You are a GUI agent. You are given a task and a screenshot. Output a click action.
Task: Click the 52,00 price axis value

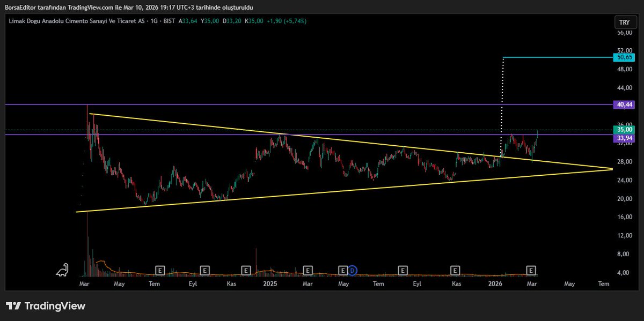[624, 50]
